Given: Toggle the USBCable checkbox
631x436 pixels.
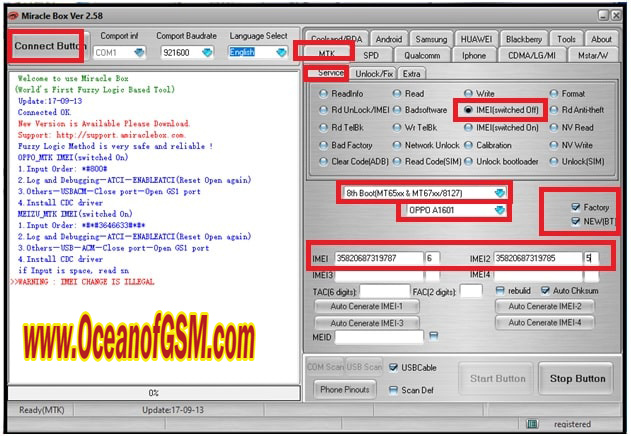Looking at the screenshot, I should pyautogui.click(x=393, y=367).
